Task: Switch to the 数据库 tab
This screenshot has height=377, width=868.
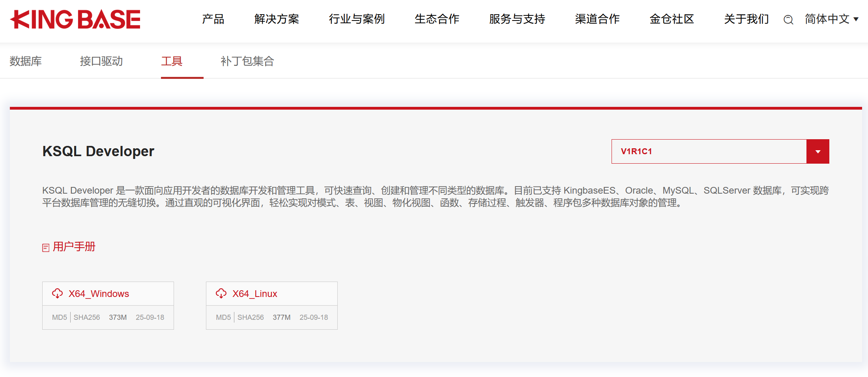Action: point(25,61)
